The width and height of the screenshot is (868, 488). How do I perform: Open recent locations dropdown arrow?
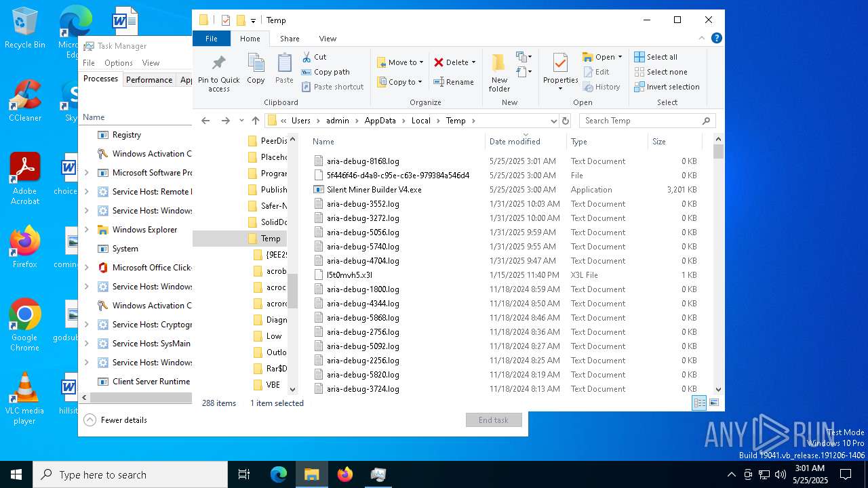[x=241, y=121]
